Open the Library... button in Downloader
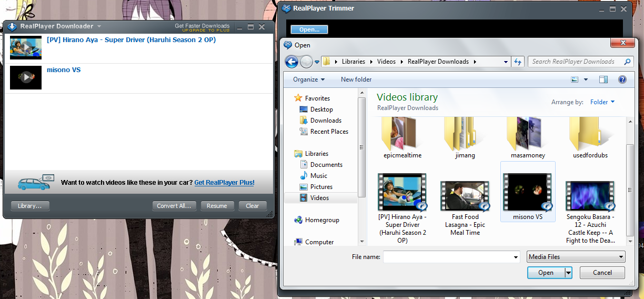The image size is (644, 299). [30, 206]
